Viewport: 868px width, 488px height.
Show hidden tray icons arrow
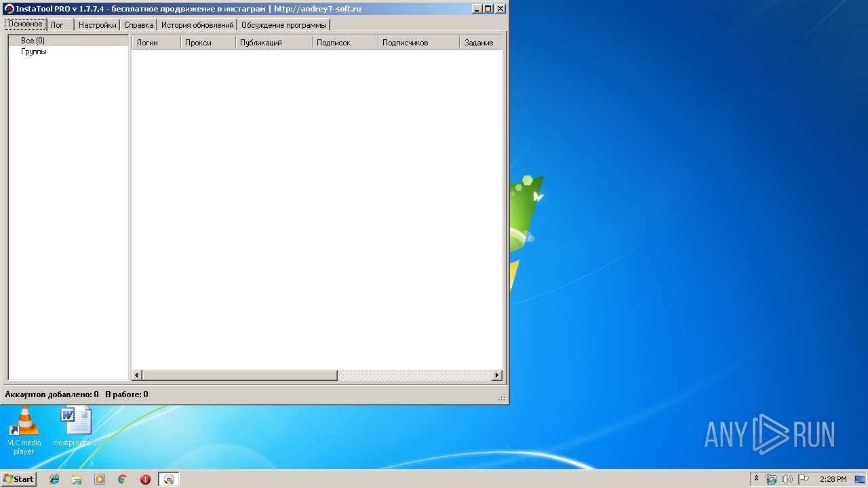coord(757,479)
